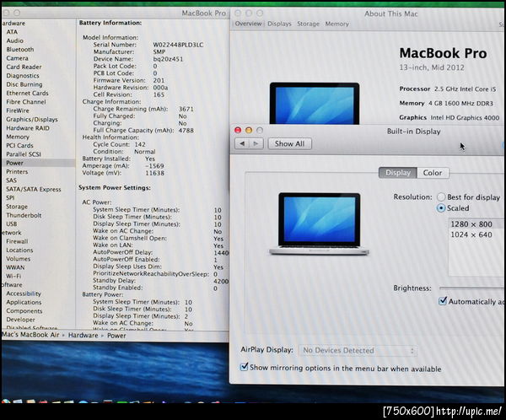Select WWAN under Network
506x420 pixels.
tap(15, 267)
